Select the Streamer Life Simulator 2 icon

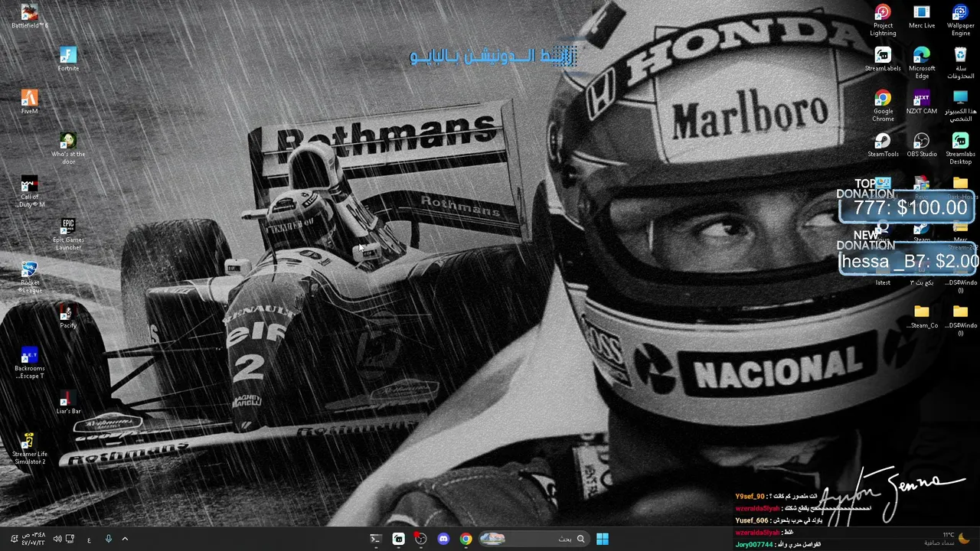pos(29,448)
